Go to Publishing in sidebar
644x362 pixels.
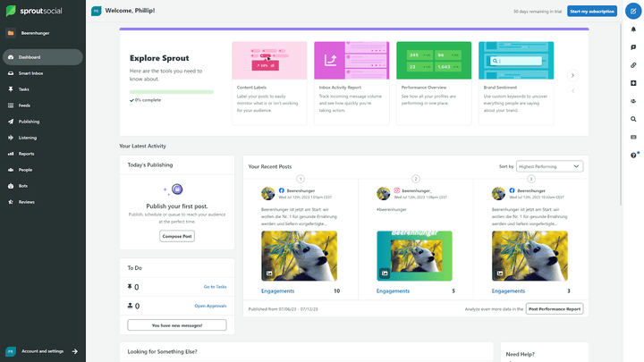(29, 122)
